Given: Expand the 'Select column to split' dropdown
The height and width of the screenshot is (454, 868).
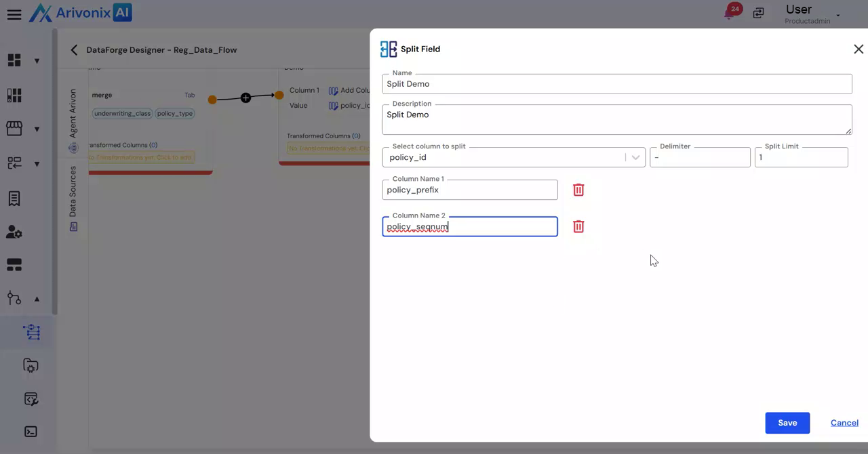Looking at the screenshot, I should pos(635,157).
